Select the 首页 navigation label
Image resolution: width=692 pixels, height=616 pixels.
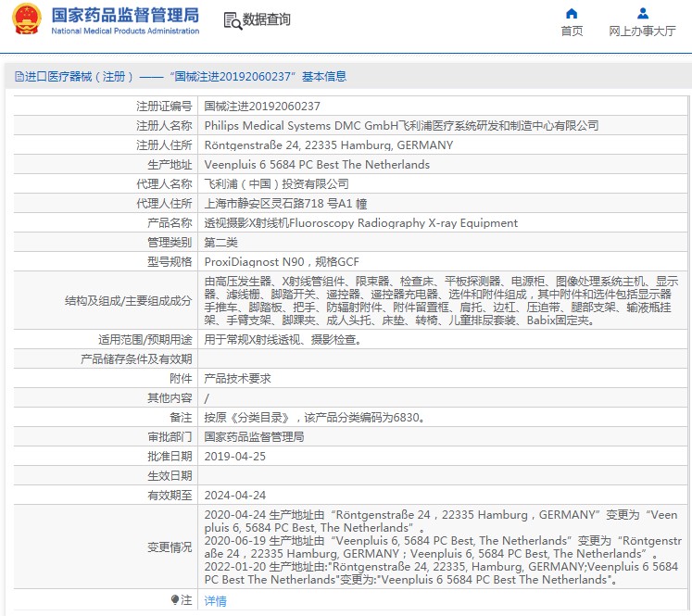[x=572, y=31]
